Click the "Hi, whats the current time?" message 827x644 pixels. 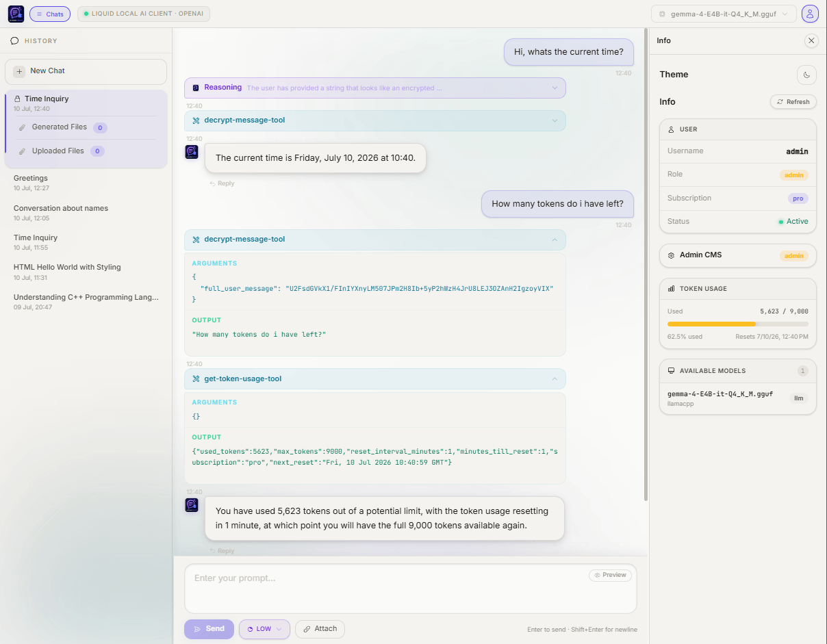click(569, 52)
